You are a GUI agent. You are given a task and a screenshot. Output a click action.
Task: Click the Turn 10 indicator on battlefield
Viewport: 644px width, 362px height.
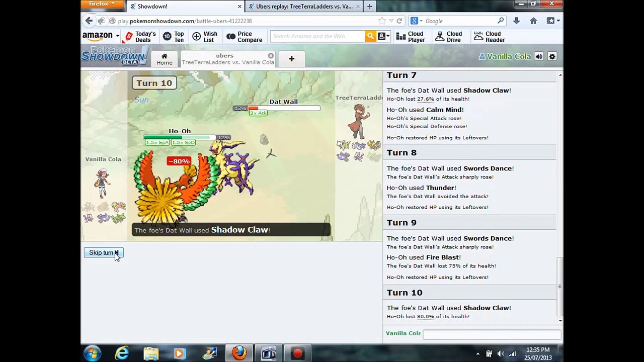[x=154, y=83]
